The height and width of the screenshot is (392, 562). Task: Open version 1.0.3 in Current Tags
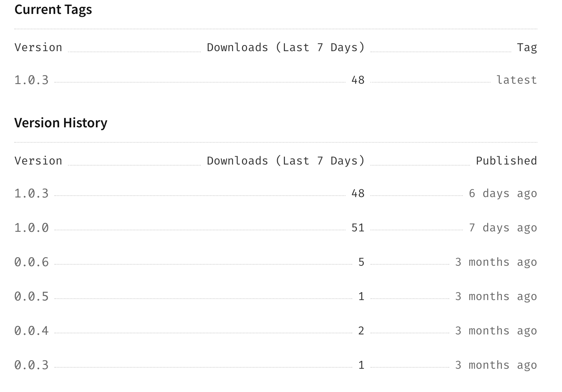32,80
